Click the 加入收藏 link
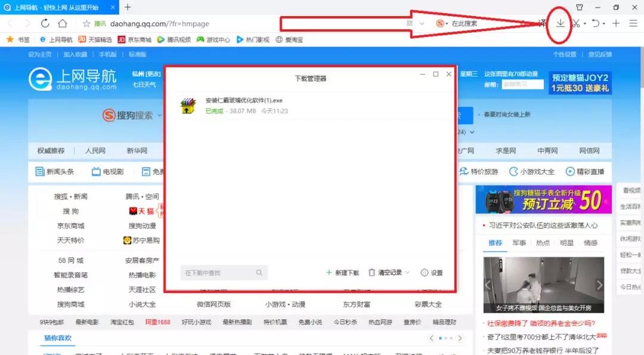 (x=75, y=54)
